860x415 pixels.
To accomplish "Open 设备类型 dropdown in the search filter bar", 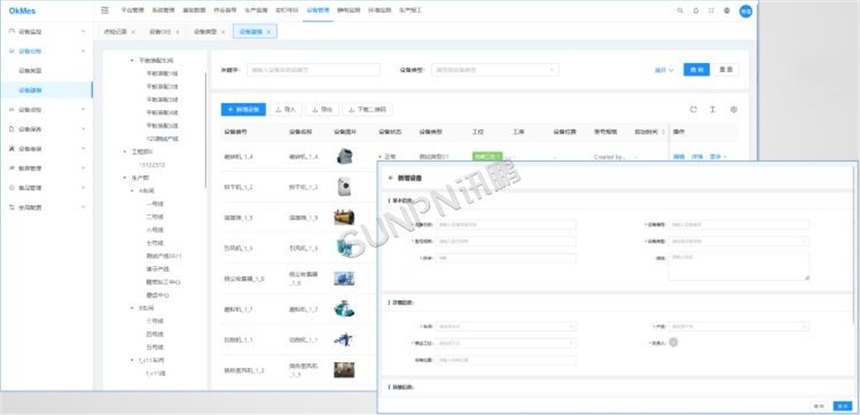I will tap(495, 70).
